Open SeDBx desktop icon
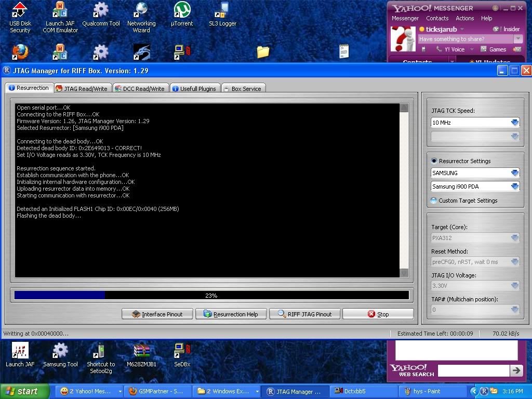 pos(182,354)
